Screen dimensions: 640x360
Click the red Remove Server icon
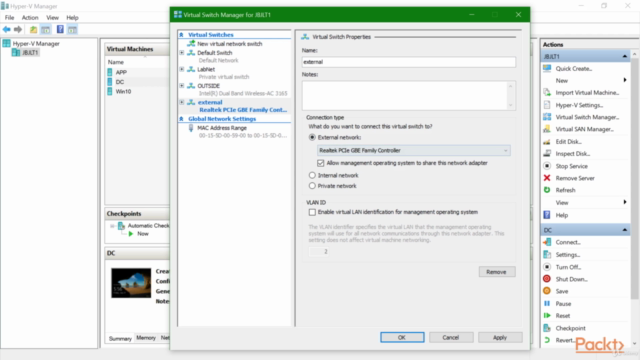click(547, 178)
